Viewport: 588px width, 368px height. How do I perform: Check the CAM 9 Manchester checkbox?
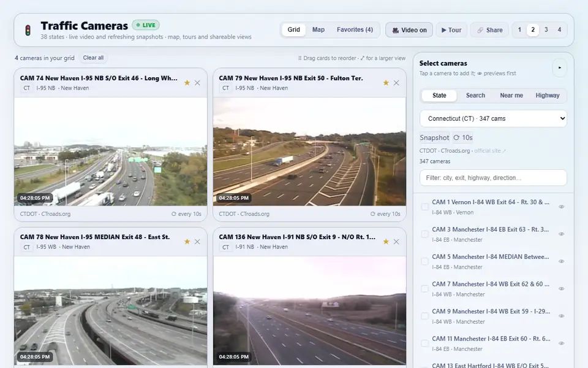(x=424, y=316)
